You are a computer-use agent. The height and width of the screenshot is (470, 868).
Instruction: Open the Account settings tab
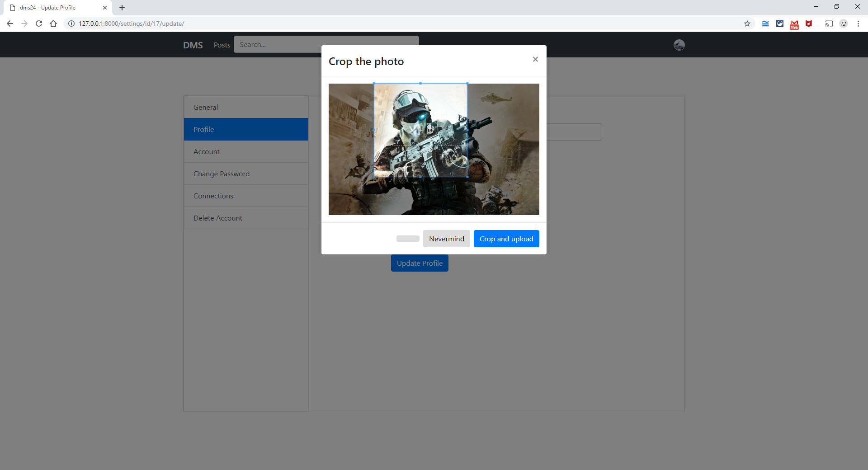coord(246,151)
